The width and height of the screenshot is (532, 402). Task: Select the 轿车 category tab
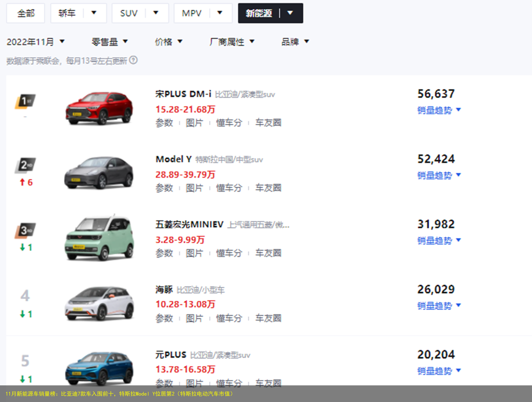pos(67,13)
